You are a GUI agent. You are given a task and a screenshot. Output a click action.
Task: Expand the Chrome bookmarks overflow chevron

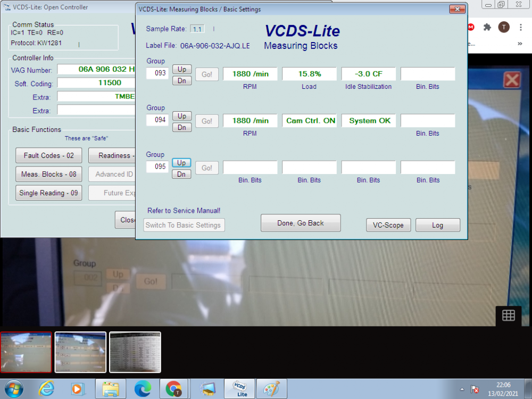(519, 44)
